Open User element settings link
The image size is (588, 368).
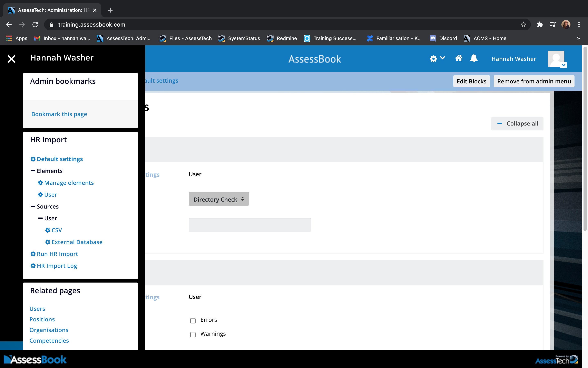pos(51,195)
